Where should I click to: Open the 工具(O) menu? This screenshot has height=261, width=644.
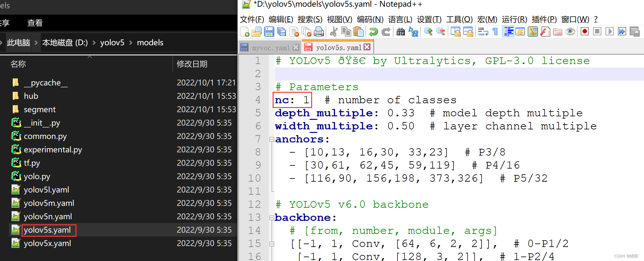pyautogui.click(x=459, y=19)
